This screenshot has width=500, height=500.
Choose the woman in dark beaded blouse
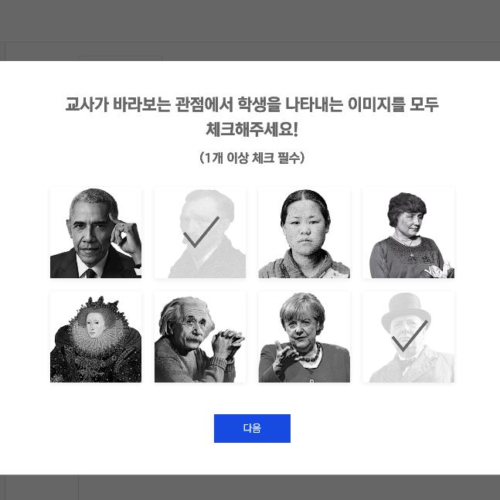click(x=408, y=233)
